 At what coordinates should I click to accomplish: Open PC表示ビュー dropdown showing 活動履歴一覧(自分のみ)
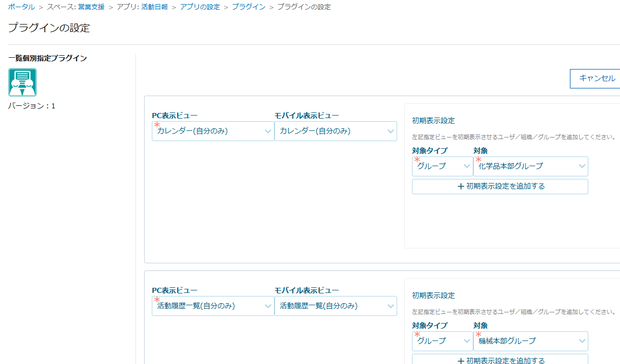click(213, 306)
